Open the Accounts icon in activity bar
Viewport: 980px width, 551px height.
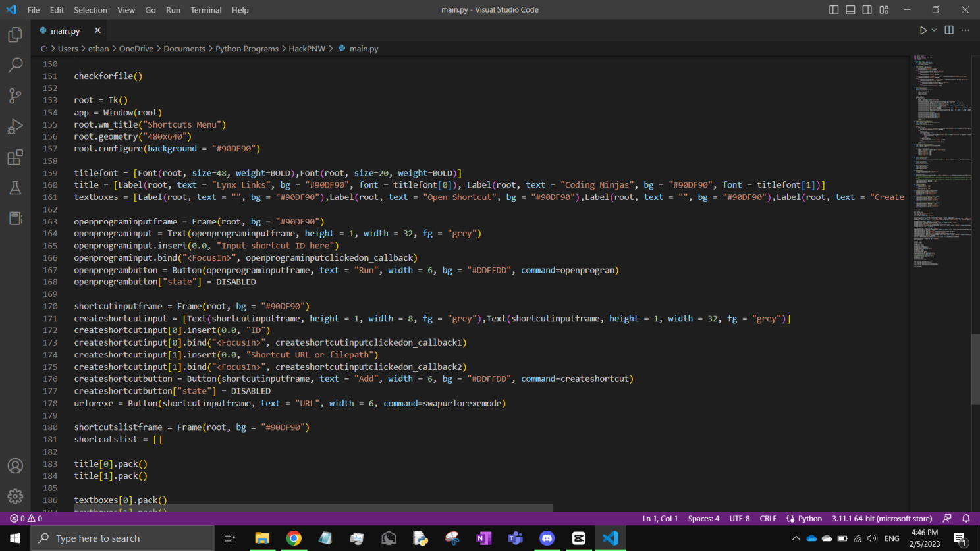[15, 466]
